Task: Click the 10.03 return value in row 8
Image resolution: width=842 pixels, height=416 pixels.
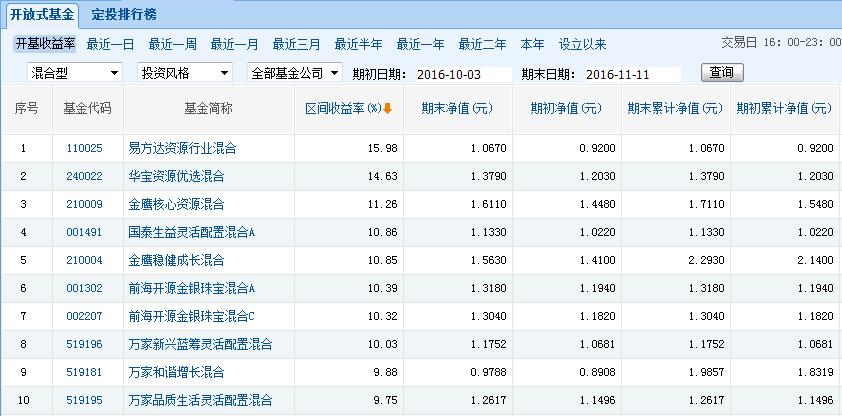Action: click(x=384, y=345)
